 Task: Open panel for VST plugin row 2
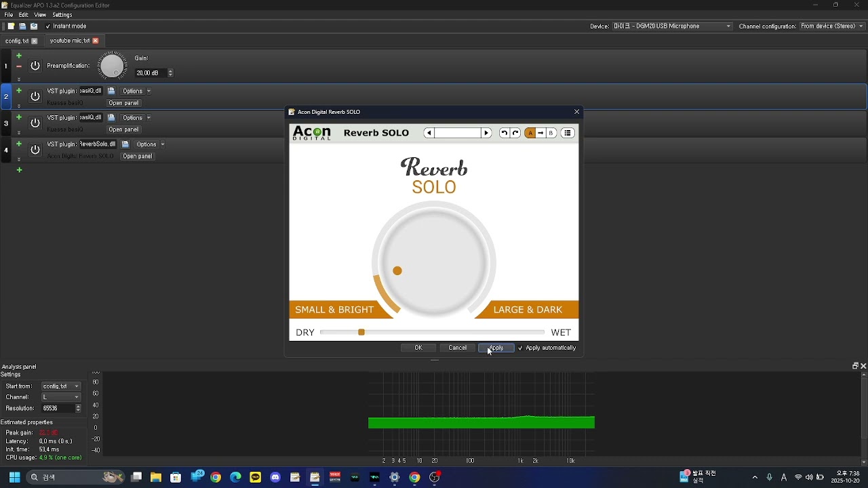[x=123, y=103]
